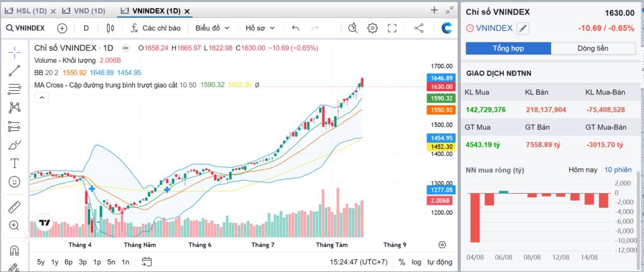Collapse the chart panel with arrows icon

[x=450, y=10]
